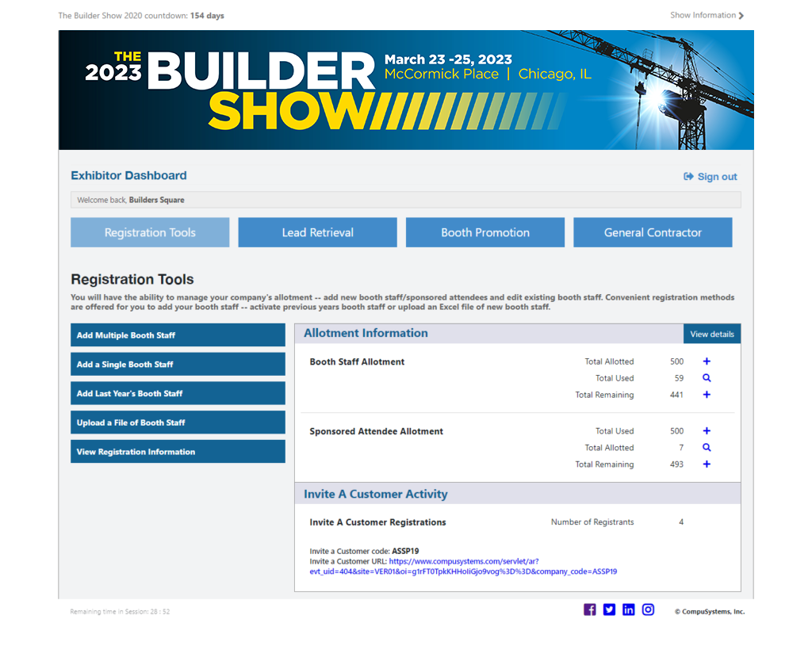The width and height of the screenshot is (812, 646).
Task: Open the General Contractor tab
Action: (653, 232)
